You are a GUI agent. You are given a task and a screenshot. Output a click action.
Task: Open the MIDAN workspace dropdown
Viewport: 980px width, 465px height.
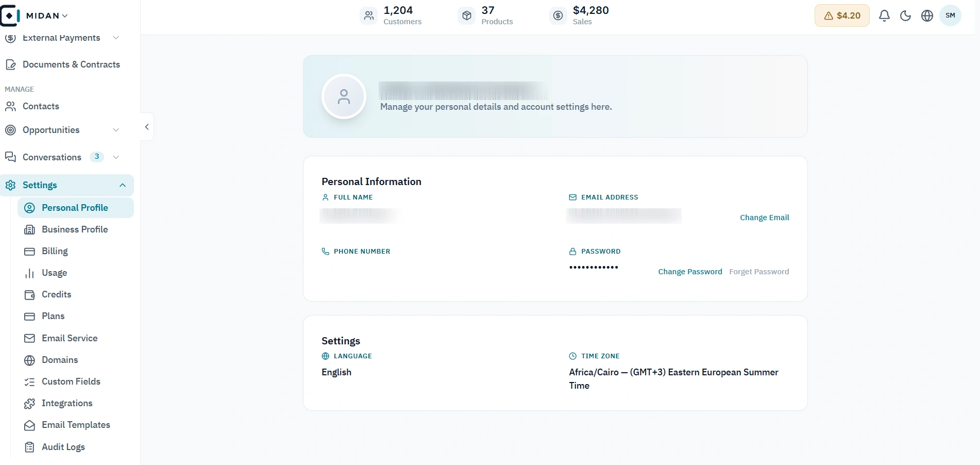coord(47,15)
